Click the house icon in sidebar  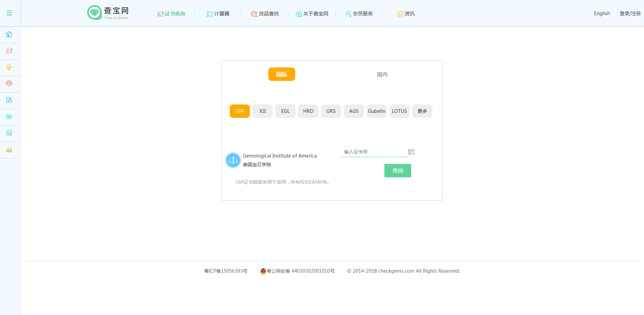point(9,35)
